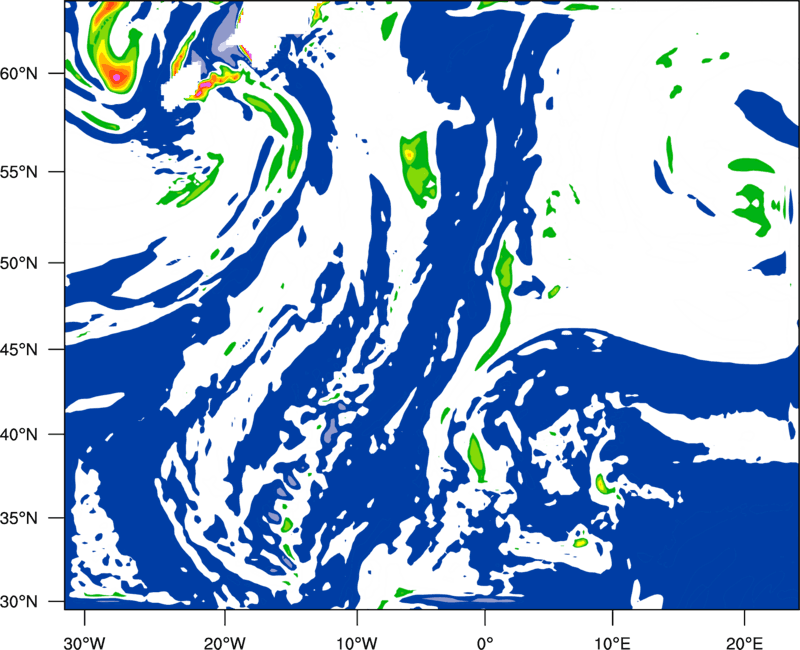
Task: Click the 30°N latitude label
Action: pos(19,602)
